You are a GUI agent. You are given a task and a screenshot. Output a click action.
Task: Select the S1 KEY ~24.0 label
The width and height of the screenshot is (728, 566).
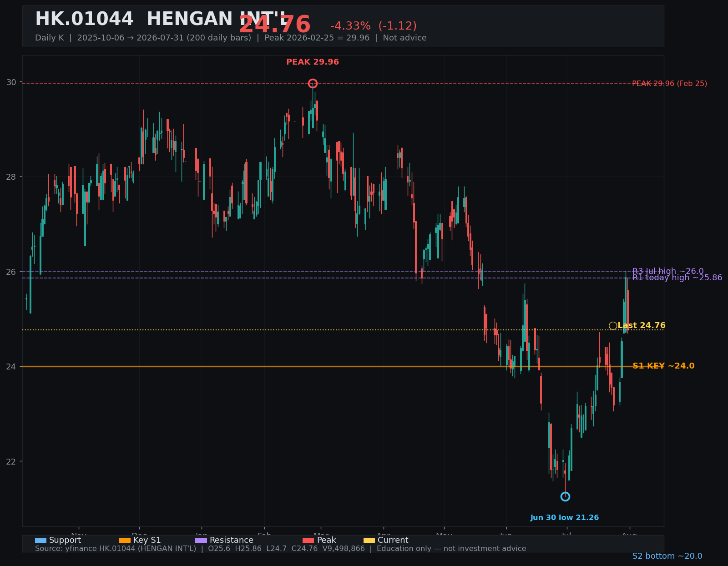click(663, 366)
